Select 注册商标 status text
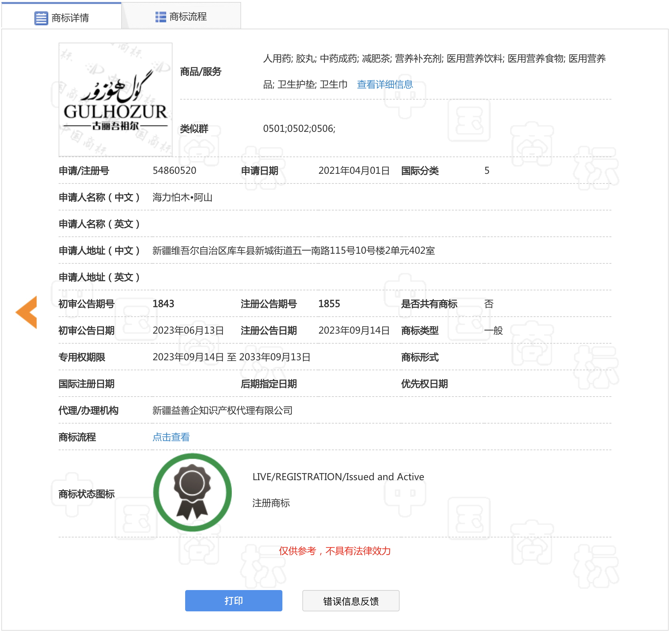Screen dimensions: 672x634 pyautogui.click(x=271, y=503)
